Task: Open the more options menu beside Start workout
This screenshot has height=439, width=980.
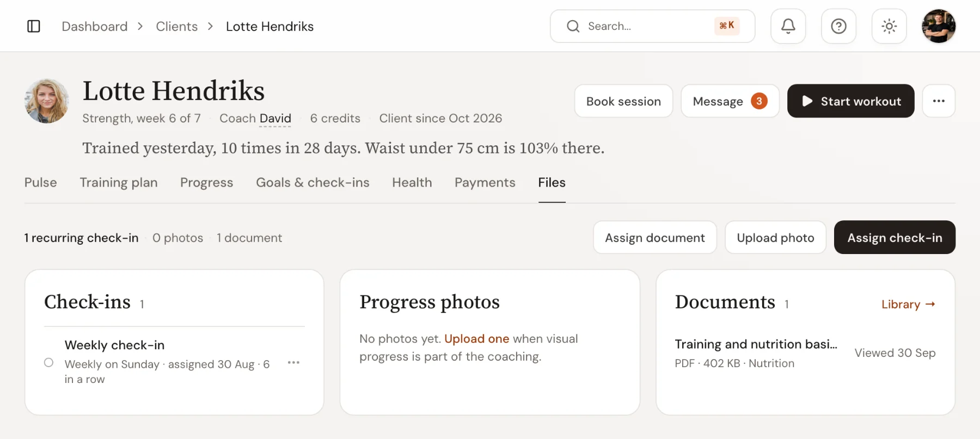Action: 939,101
